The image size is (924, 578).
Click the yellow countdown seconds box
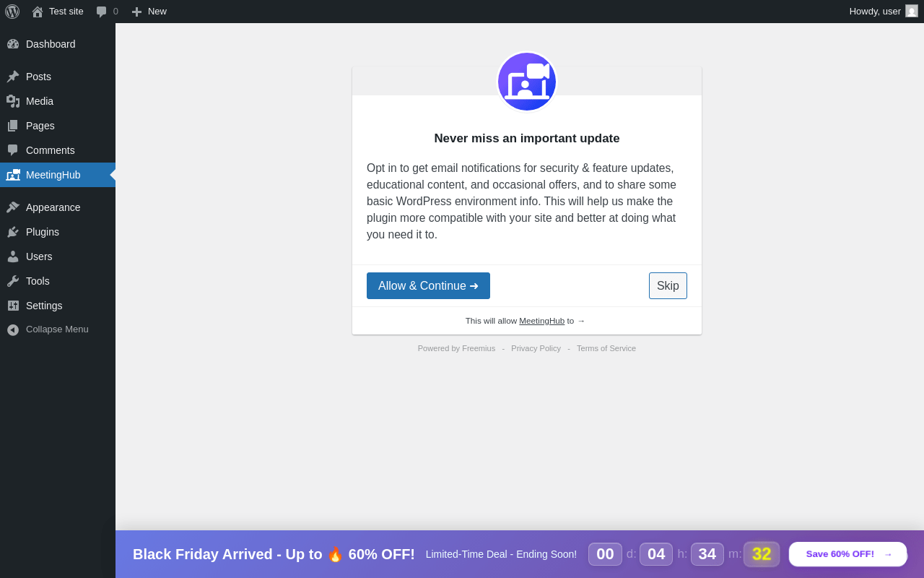(x=762, y=554)
